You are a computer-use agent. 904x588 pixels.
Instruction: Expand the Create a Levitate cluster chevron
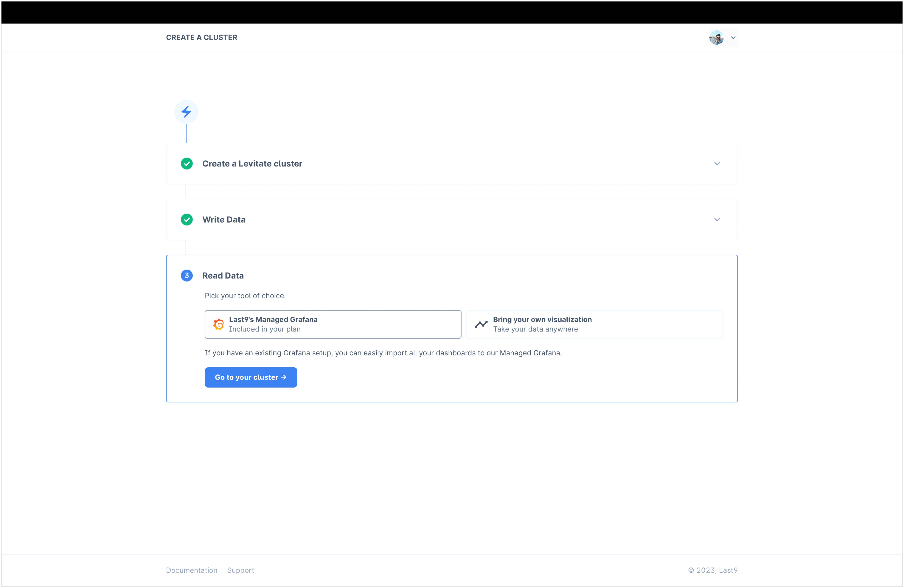pyautogui.click(x=717, y=164)
